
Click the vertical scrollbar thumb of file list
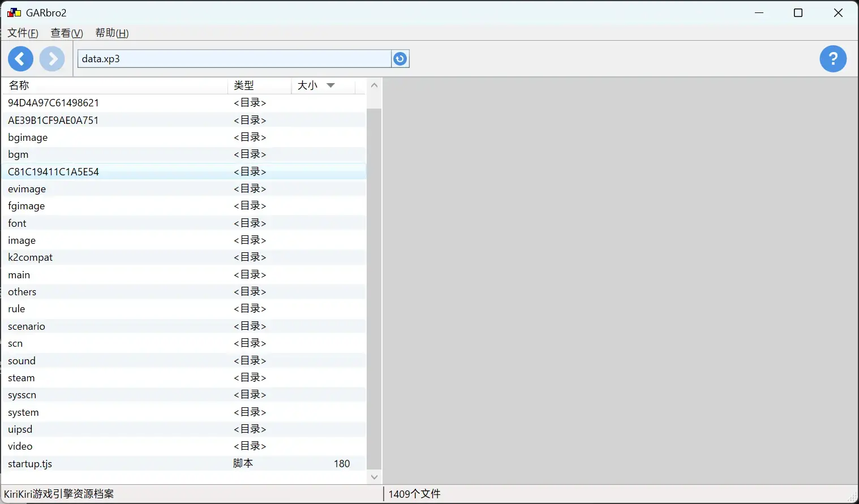[x=374, y=288]
